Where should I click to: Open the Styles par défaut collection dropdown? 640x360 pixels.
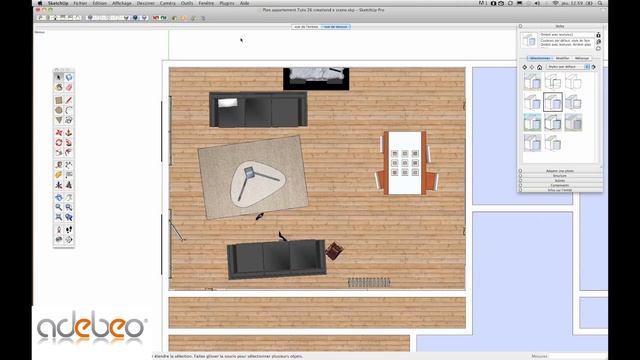pyautogui.click(x=569, y=67)
